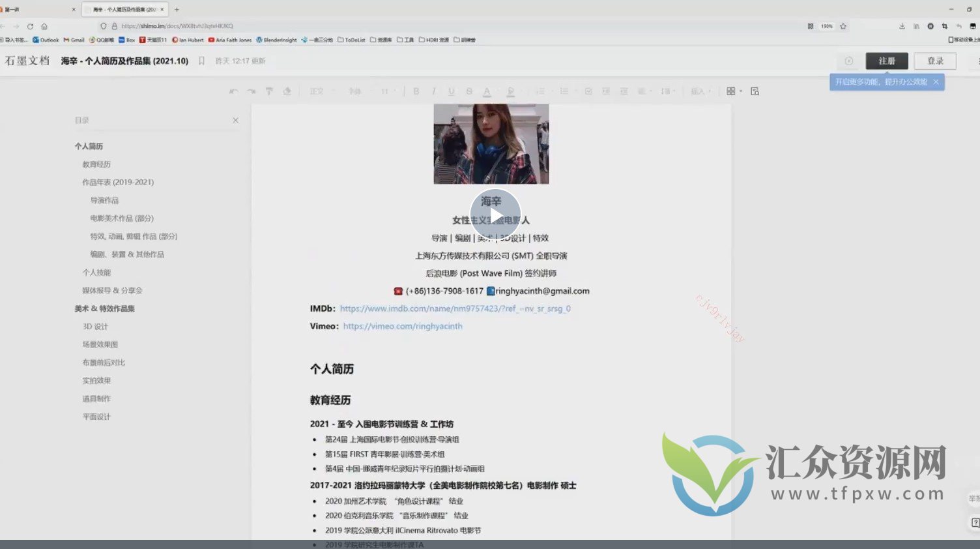Click the browser home icon
Viewport: 980px width, 549px height.
(x=44, y=26)
